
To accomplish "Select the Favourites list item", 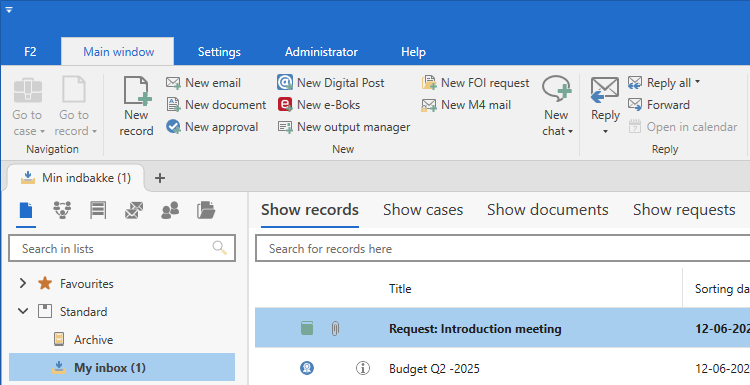I will [87, 284].
